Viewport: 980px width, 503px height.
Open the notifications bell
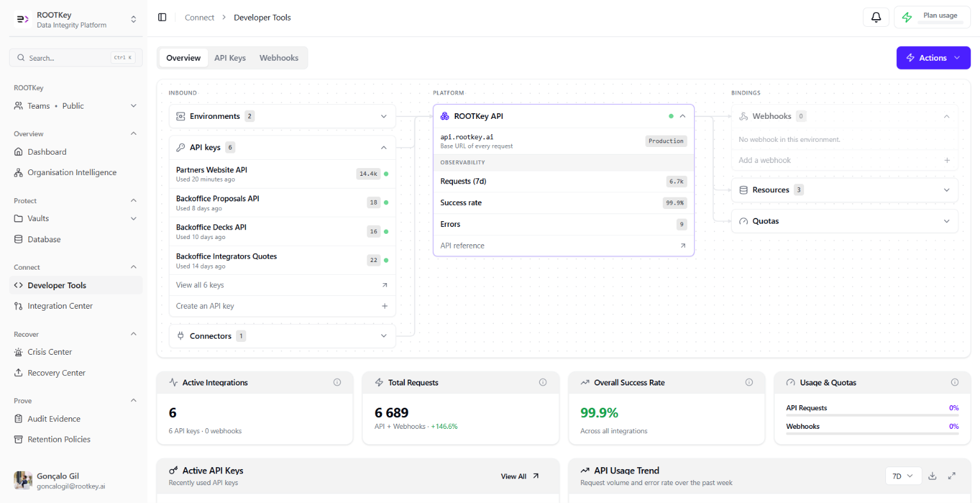pyautogui.click(x=876, y=17)
